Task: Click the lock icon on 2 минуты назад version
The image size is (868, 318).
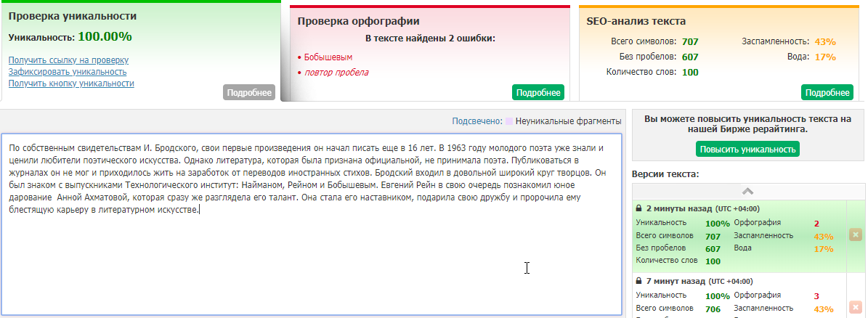Action: pyautogui.click(x=639, y=208)
